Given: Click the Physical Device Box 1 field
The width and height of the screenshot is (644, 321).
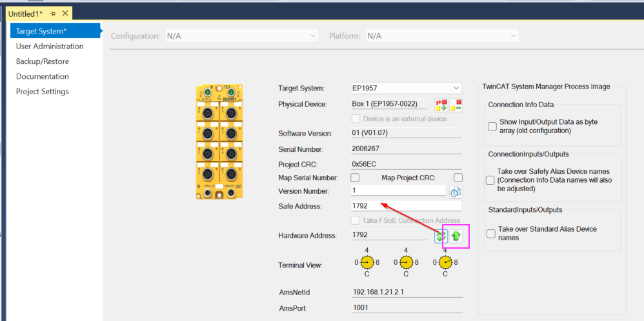Looking at the screenshot, I should (388, 104).
